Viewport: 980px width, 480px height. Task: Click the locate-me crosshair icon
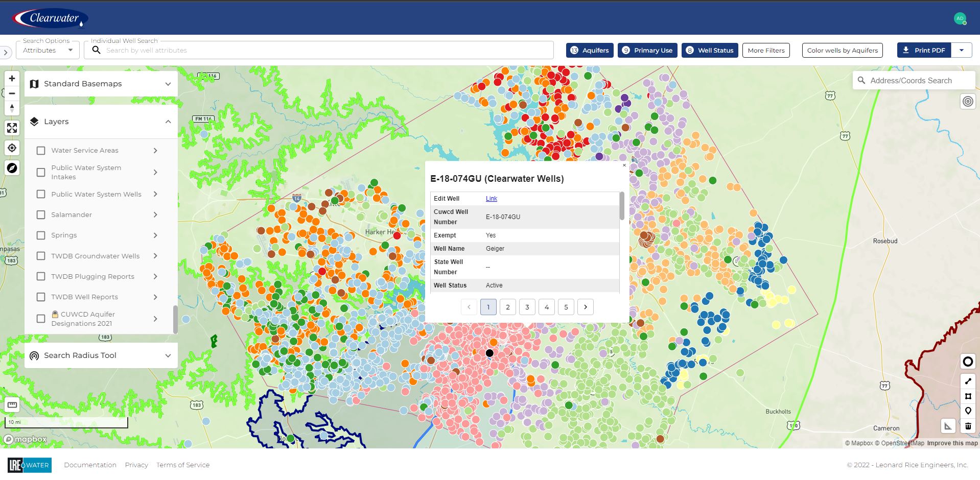(x=12, y=148)
